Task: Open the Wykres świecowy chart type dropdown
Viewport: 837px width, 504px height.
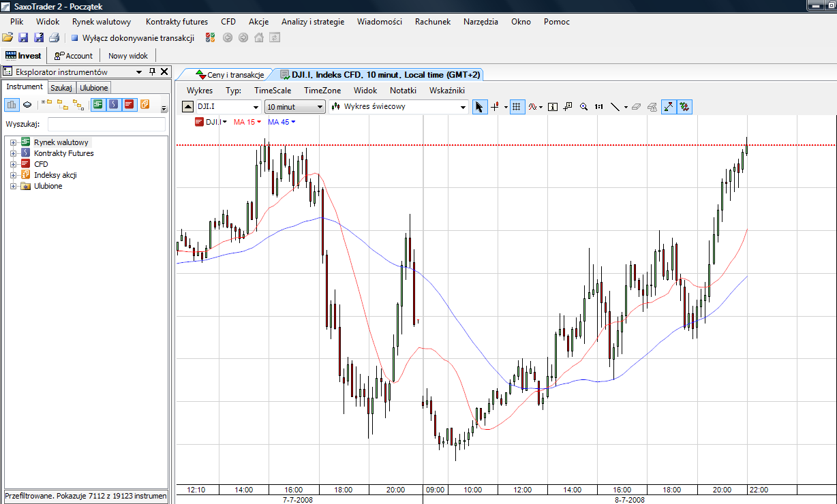Action: [x=398, y=107]
